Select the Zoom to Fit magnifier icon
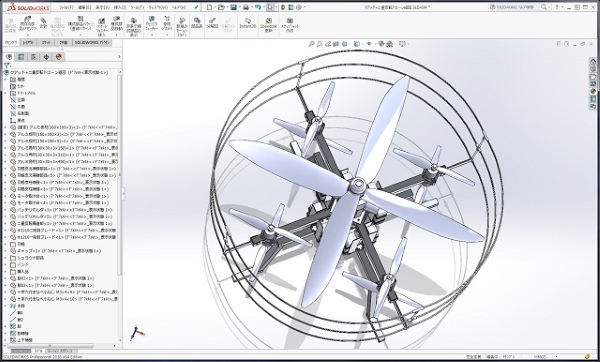This screenshot has width=600, height=362. coord(311,44)
